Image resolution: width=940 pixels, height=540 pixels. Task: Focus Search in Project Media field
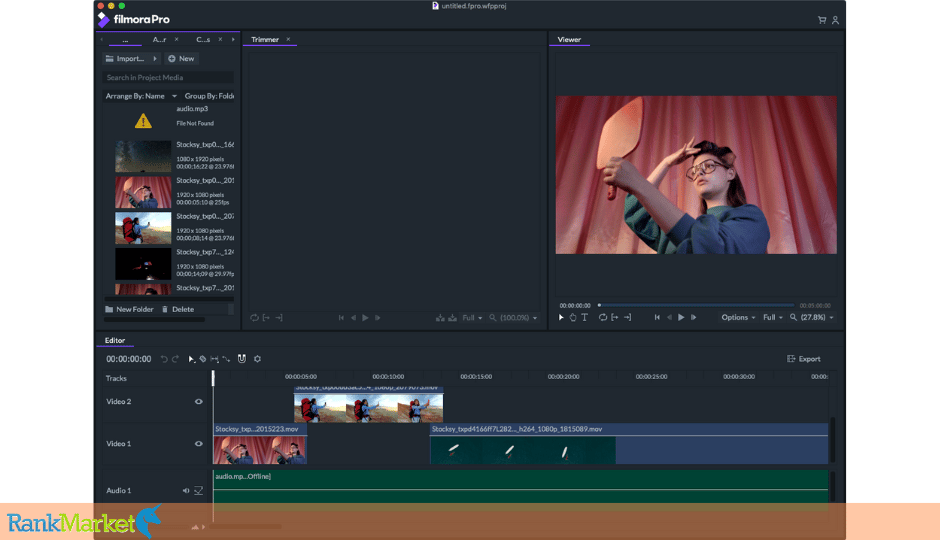pyautogui.click(x=168, y=77)
